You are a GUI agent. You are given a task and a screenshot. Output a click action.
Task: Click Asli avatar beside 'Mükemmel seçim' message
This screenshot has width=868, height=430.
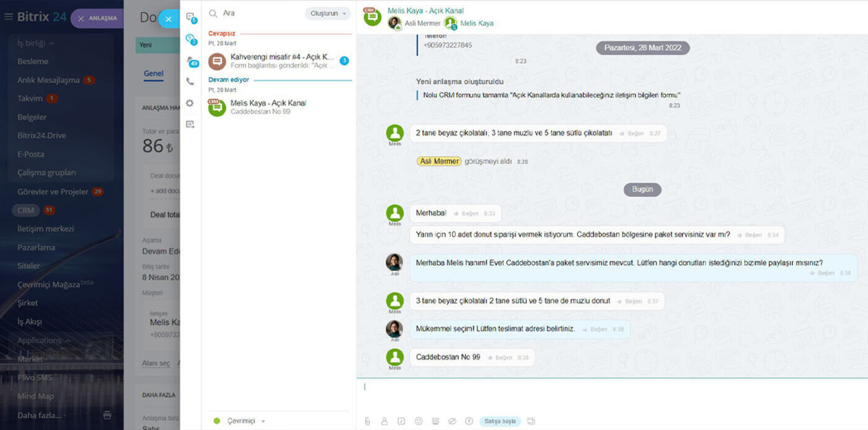(394, 329)
